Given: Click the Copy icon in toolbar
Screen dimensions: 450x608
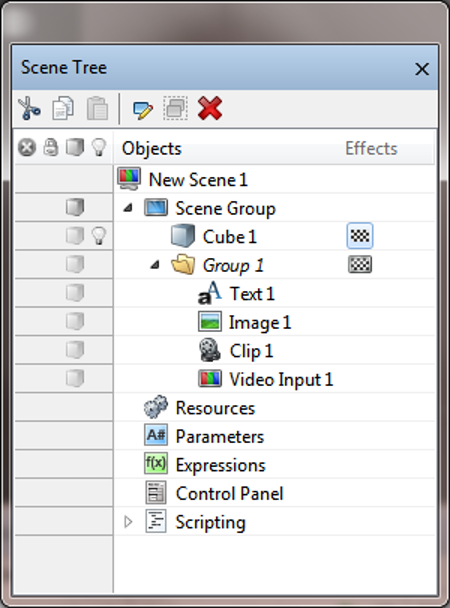Looking at the screenshot, I should pyautogui.click(x=63, y=108).
